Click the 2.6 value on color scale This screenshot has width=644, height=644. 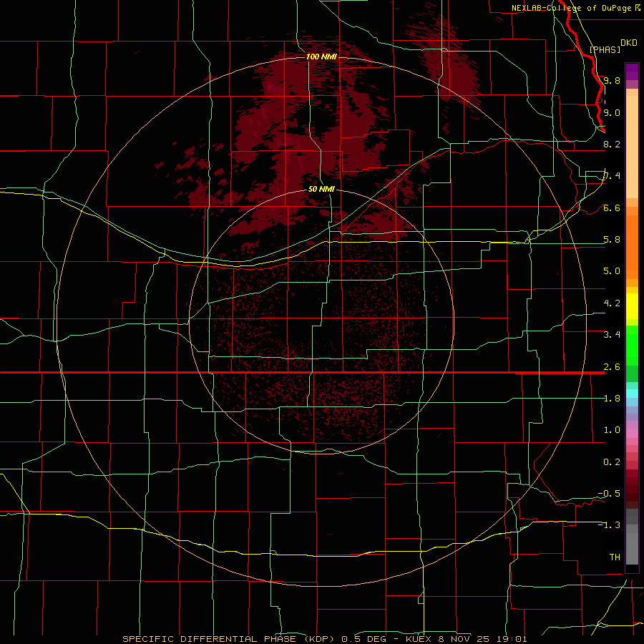click(612, 367)
